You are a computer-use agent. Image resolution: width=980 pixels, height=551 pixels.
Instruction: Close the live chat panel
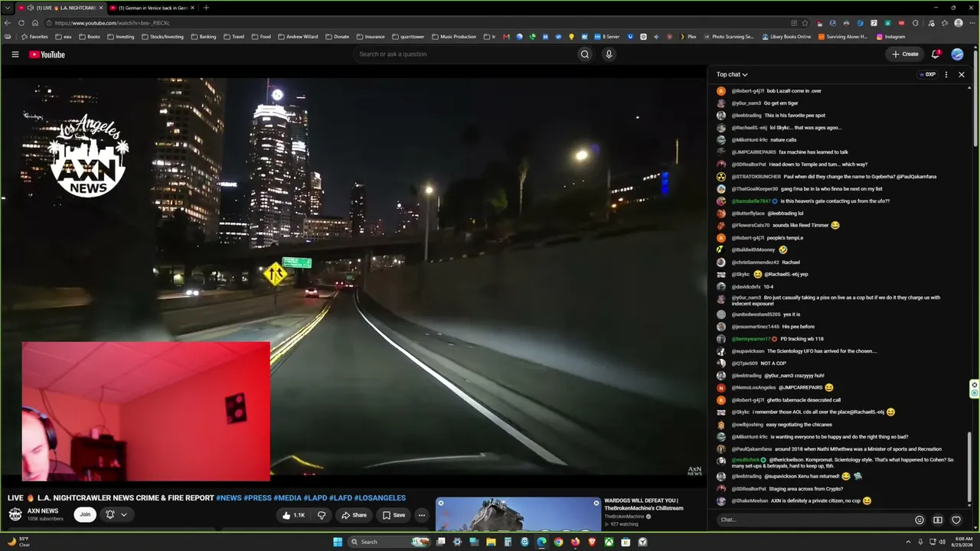tap(962, 74)
